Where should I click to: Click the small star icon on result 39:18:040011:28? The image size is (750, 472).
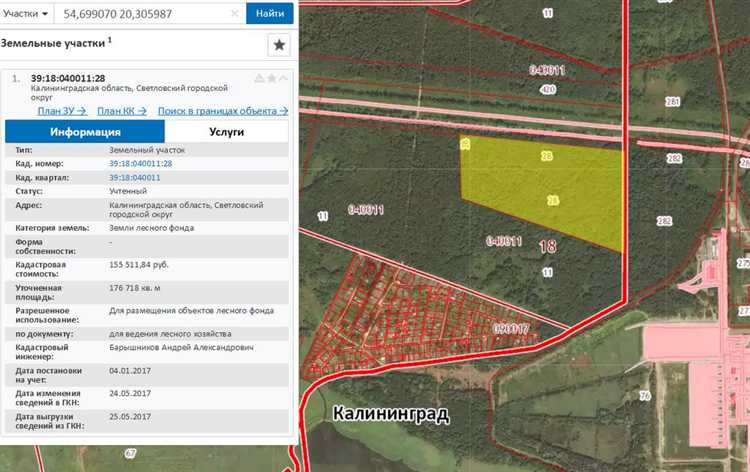[x=271, y=78]
